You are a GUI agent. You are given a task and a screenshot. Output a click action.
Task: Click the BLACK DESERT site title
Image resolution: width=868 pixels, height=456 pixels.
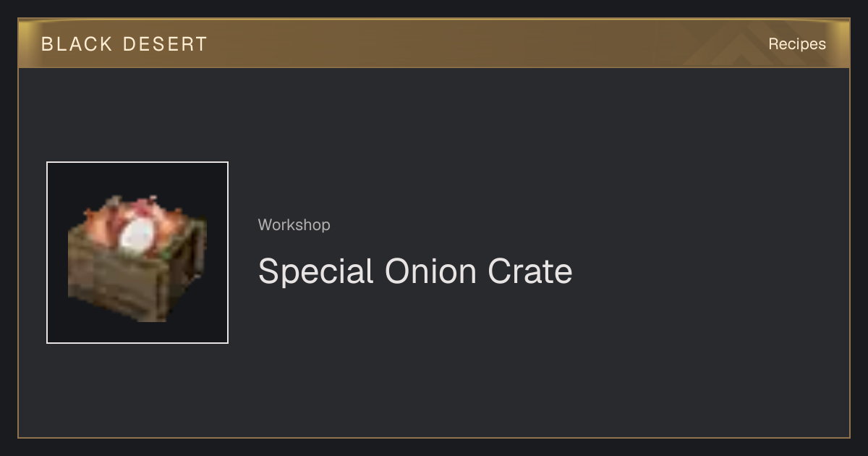pos(124,44)
